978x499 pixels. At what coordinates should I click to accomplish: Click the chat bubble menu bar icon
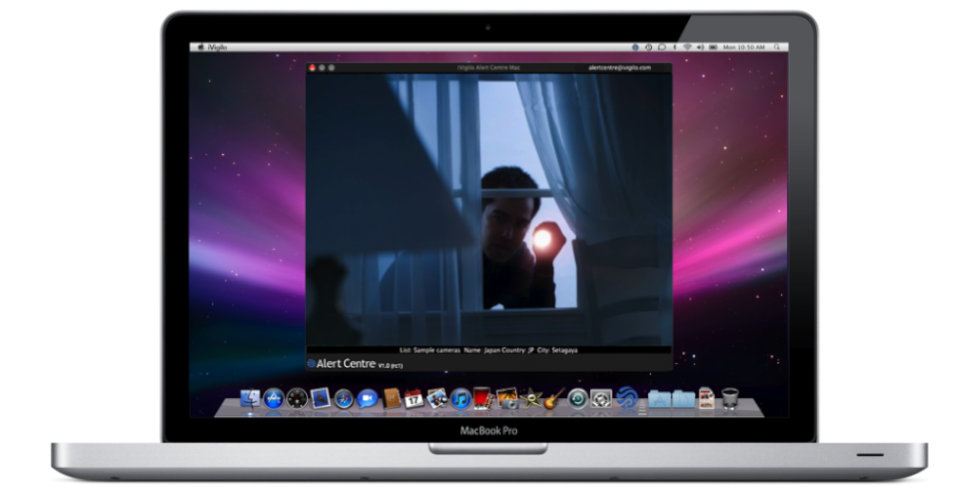[x=662, y=47]
